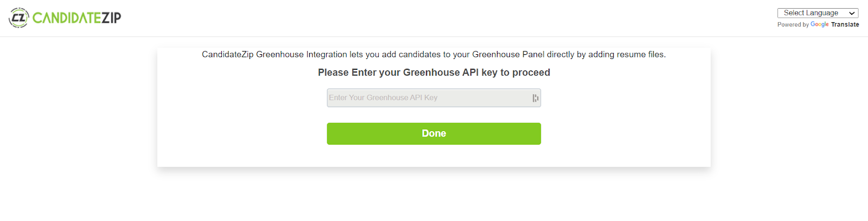The width and height of the screenshot is (868, 221).
Task: Focus the Enter Your Greenhouse API Key field
Action: coord(434,98)
